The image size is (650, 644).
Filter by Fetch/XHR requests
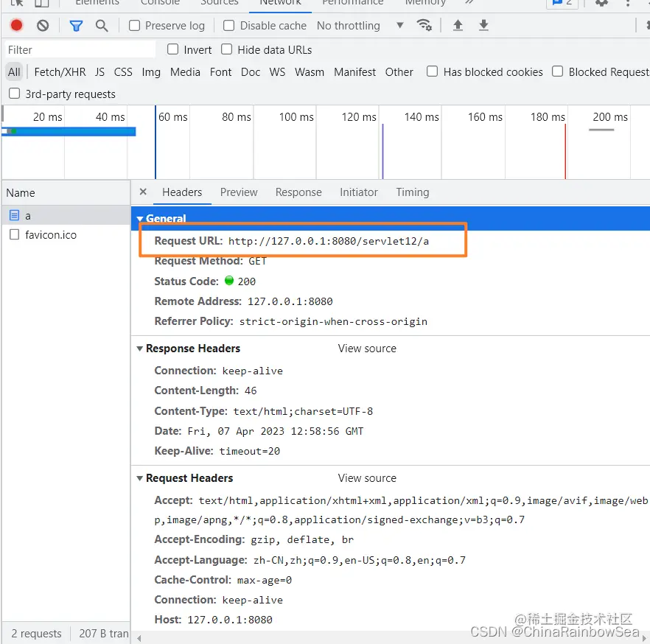(60, 72)
